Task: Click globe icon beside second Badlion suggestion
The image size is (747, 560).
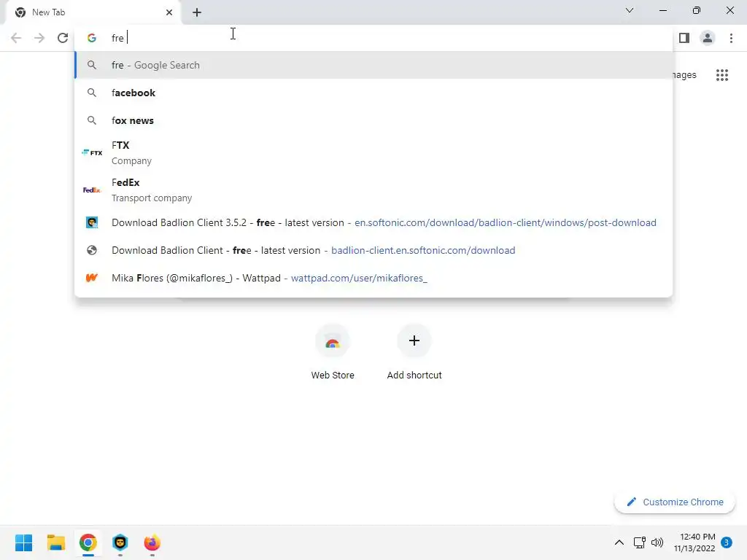Action: [92, 250]
